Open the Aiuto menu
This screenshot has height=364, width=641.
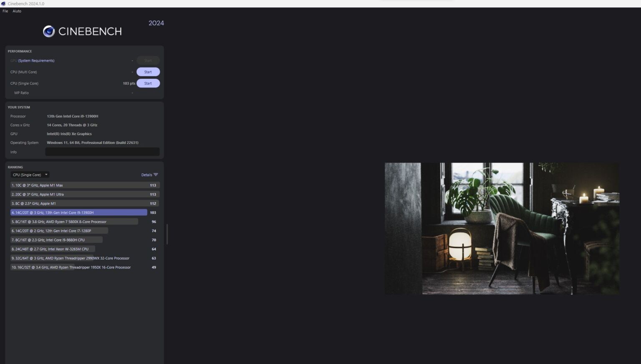point(17,11)
